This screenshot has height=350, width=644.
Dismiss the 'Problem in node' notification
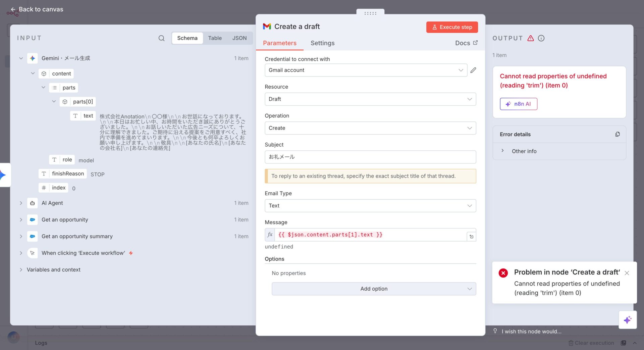627,273
